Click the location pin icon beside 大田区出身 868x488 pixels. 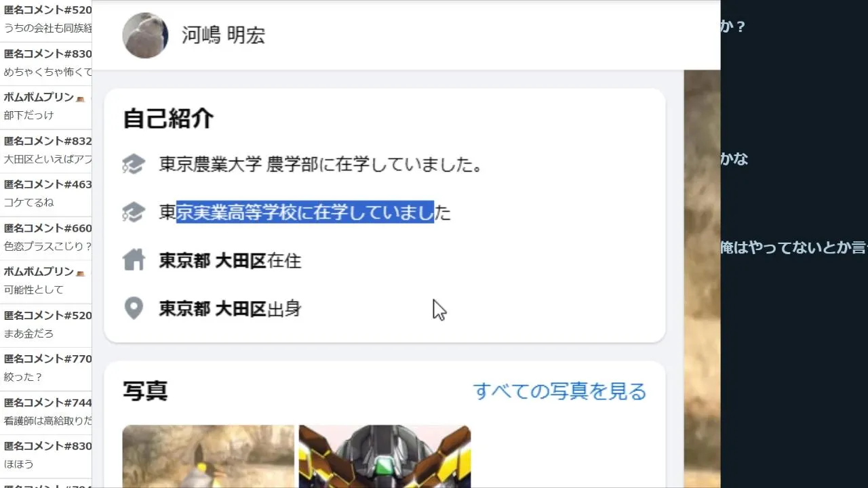point(134,308)
